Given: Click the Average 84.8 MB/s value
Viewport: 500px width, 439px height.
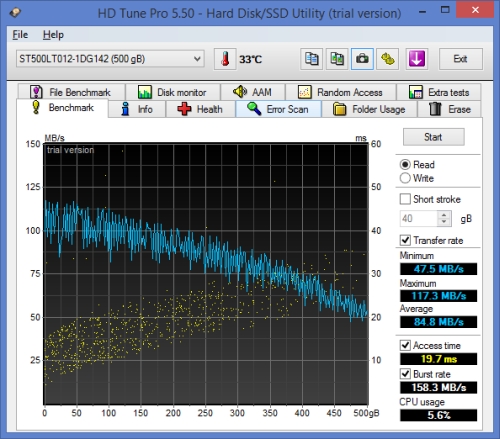Looking at the screenshot, I should tap(438, 322).
